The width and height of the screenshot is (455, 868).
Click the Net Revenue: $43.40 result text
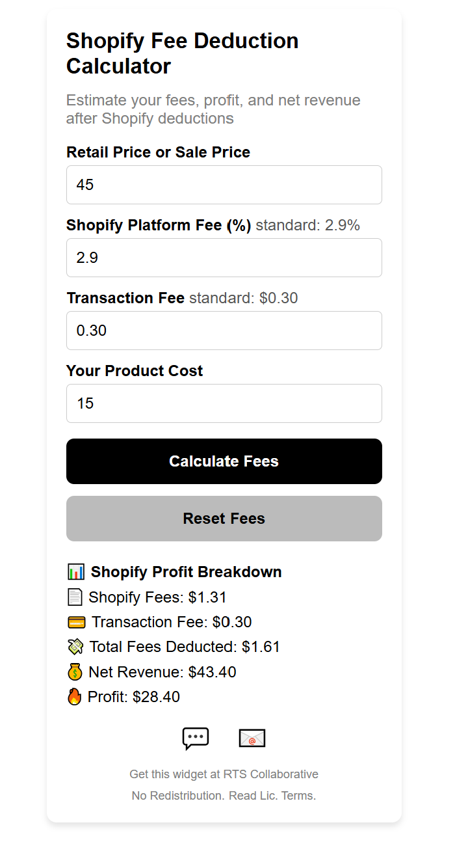(x=162, y=672)
